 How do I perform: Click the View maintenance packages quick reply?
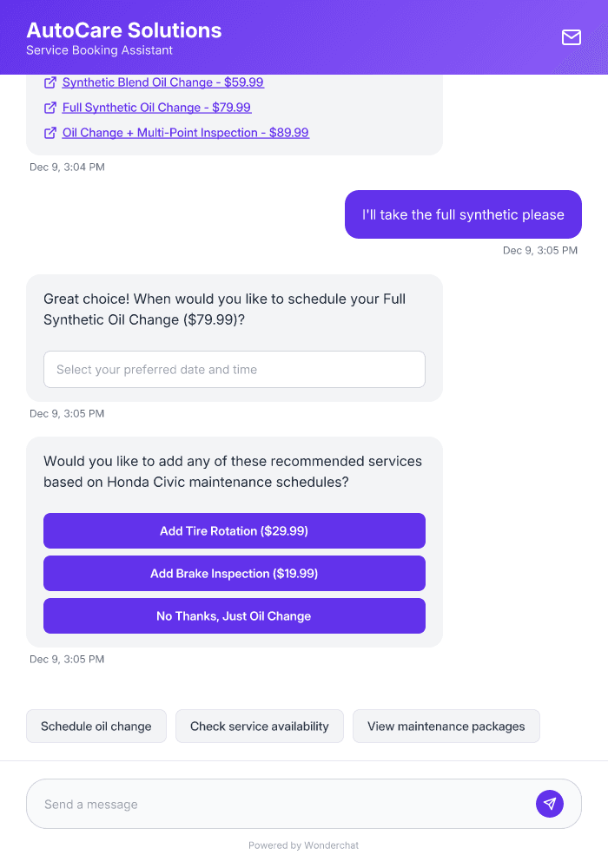446,726
